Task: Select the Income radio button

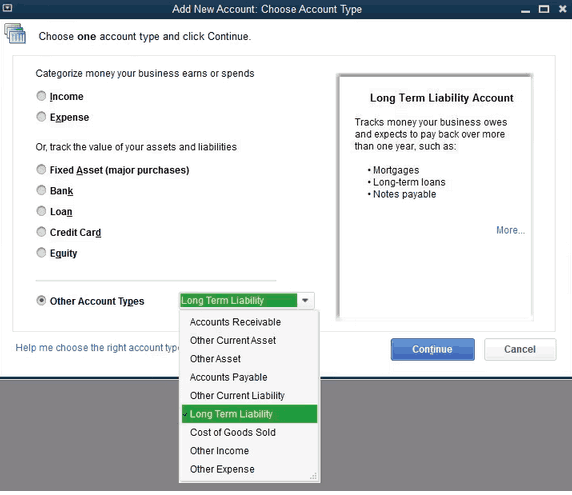Action: [x=41, y=96]
